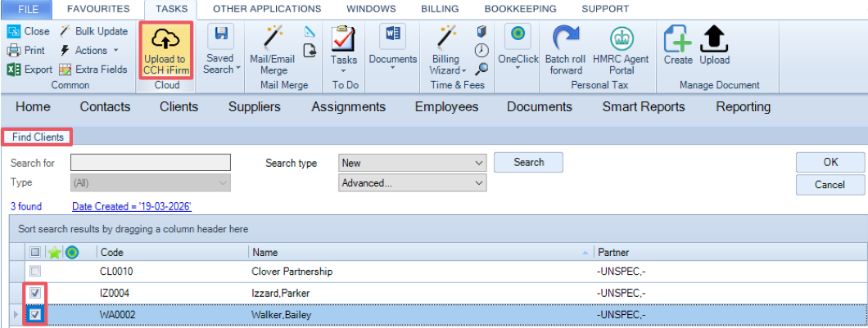868x328 pixels.
Task: Expand the Tasks dropdown arrow
Action: pos(342,71)
